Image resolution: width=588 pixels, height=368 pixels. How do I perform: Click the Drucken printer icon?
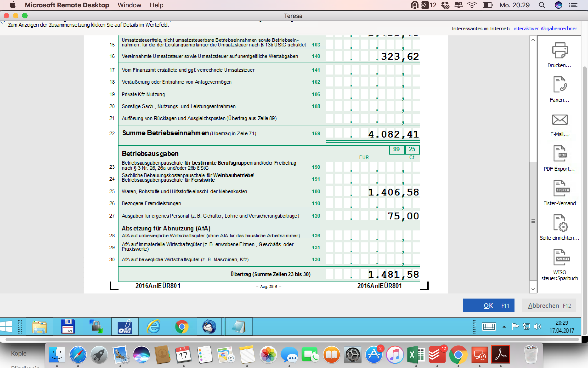click(x=560, y=51)
